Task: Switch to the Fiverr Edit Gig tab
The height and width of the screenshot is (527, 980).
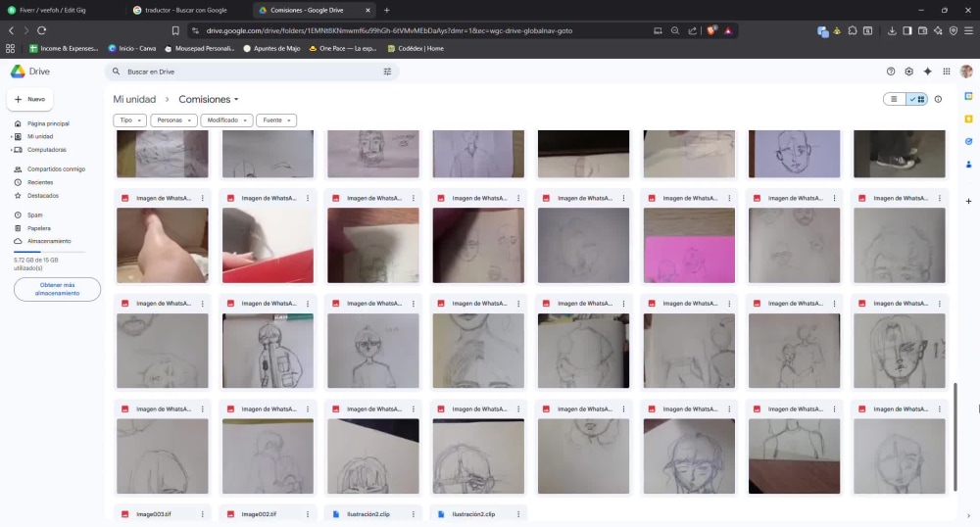Action: (62, 10)
